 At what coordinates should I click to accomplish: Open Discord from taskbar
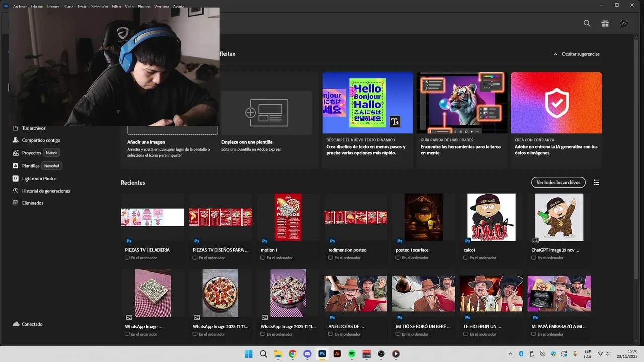click(307, 354)
